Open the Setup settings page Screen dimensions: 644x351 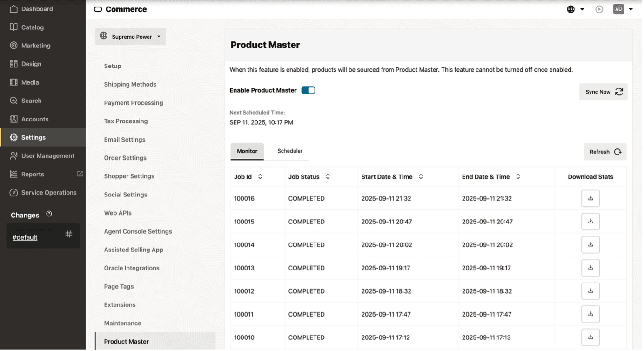pos(113,66)
